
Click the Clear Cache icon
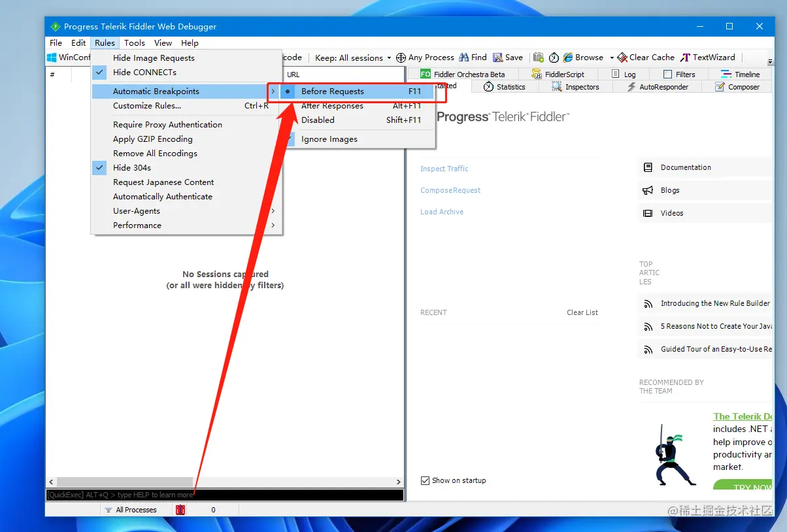click(622, 58)
